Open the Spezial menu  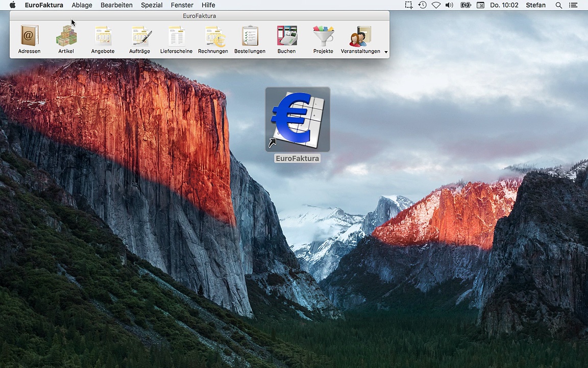click(x=152, y=5)
